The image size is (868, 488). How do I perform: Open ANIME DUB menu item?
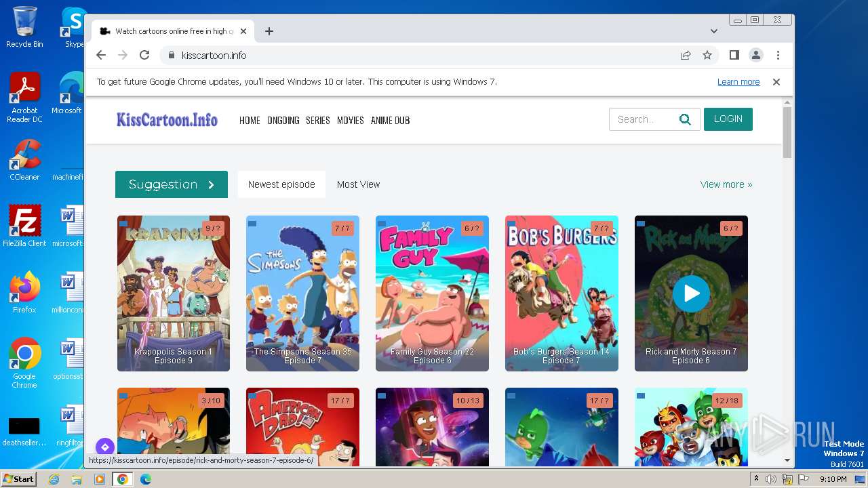click(x=391, y=121)
